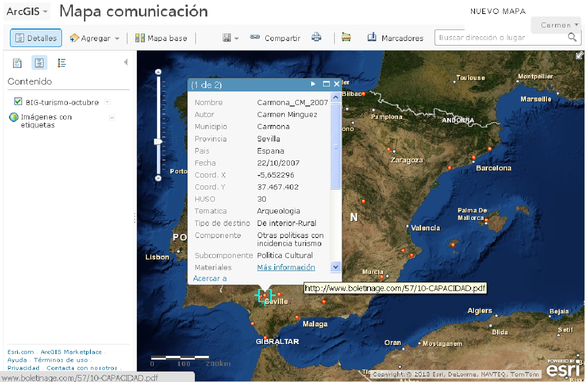
Task: Open the Compartir share option
Action: [x=275, y=38]
